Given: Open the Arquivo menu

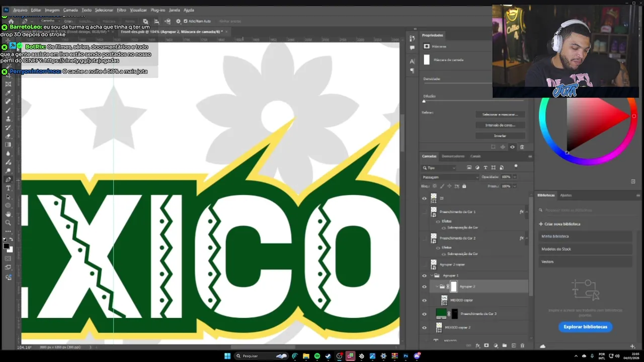Looking at the screenshot, I should tap(20, 10).
